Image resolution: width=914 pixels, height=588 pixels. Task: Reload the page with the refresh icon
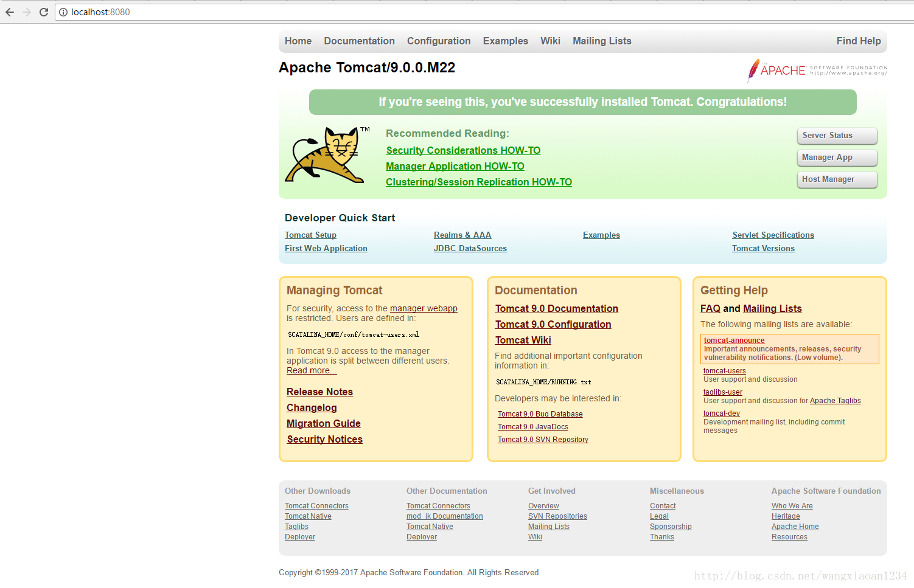[x=44, y=12]
